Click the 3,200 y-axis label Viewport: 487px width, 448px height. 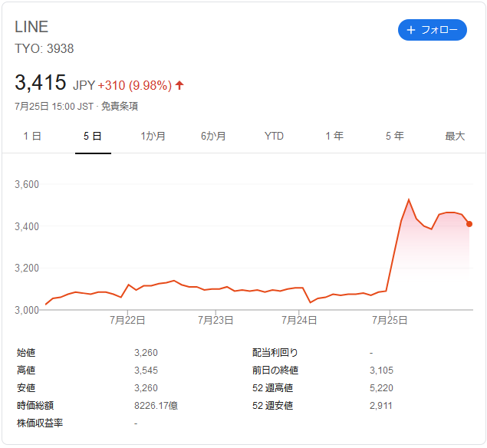(27, 268)
